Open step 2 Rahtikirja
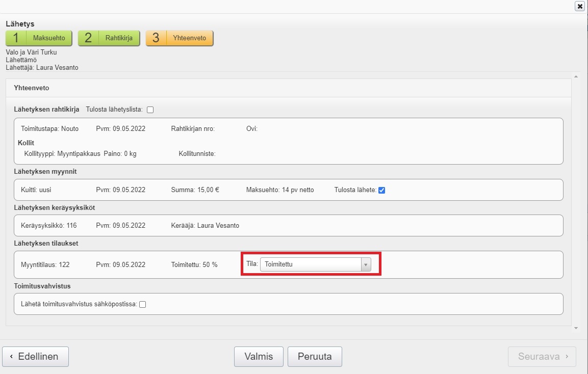The image size is (588, 374). point(109,38)
